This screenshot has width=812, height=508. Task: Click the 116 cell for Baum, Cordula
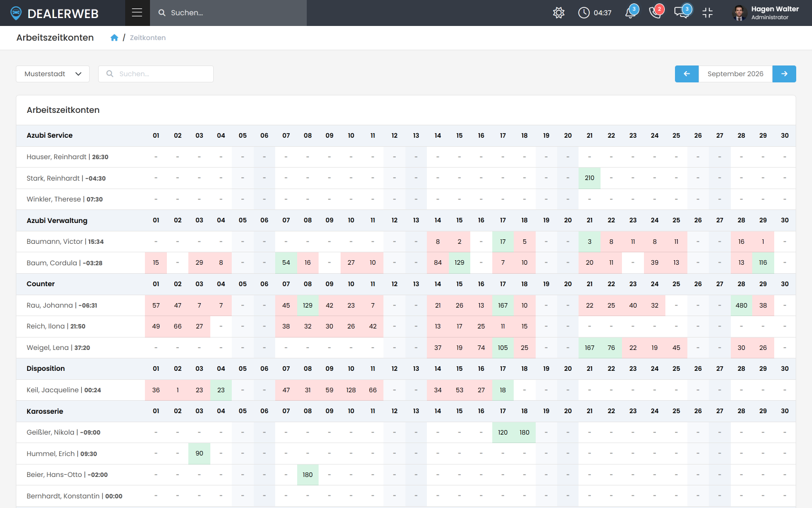tap(763, 263)
